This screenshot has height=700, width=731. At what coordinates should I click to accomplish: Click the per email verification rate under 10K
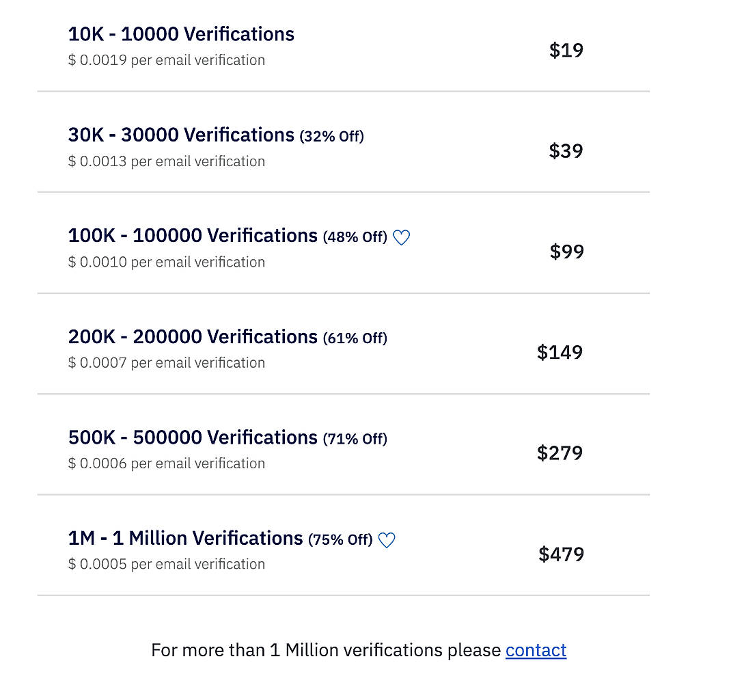point(166,59)
